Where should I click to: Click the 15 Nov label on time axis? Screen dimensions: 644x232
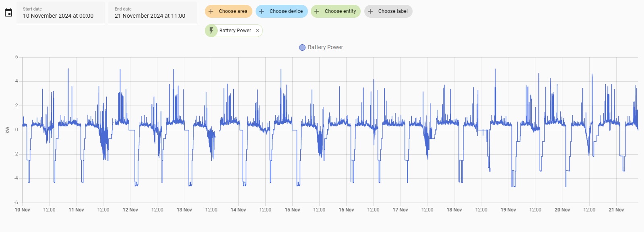pyautogui.click(x=292, y=210)
